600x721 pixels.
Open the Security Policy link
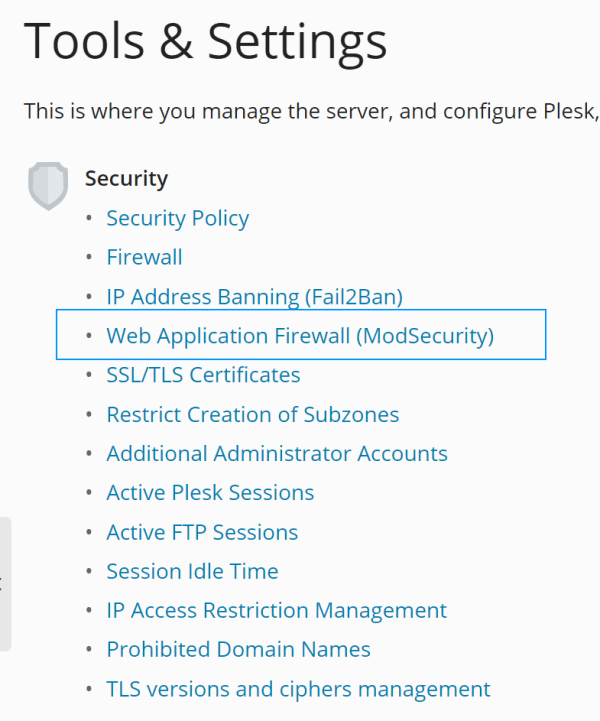click(177, 218)
